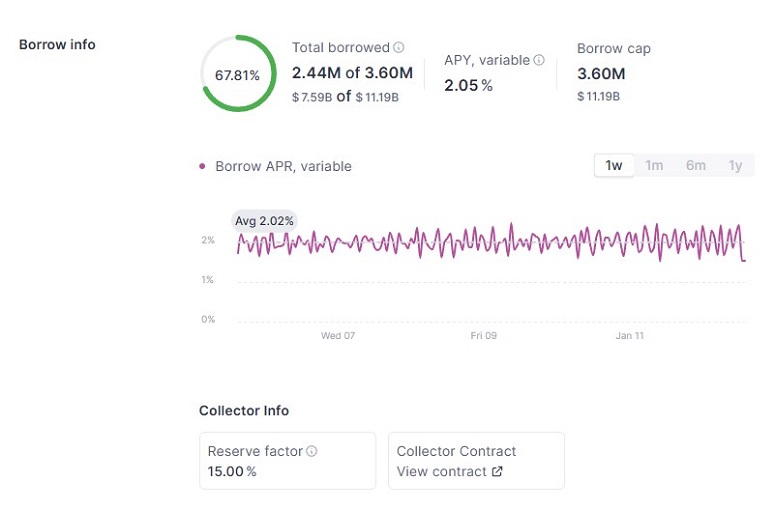The image size is (775, 510).
Task: Click the Borrow APR, variable legend label
Action: point(283,167)
